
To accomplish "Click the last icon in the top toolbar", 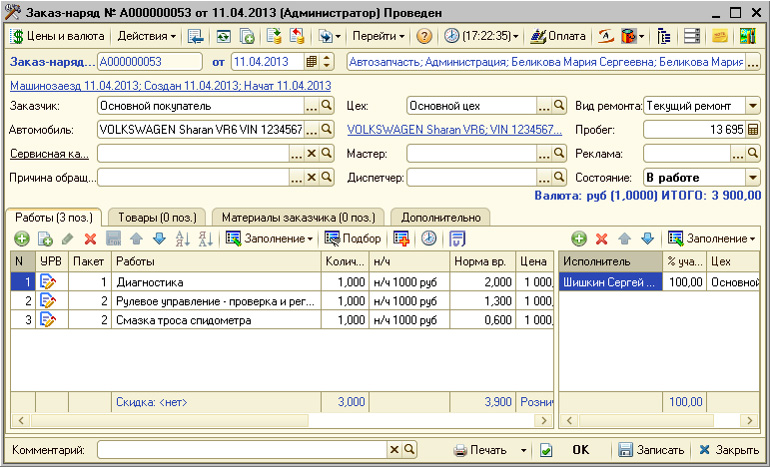I will [747, 36].
